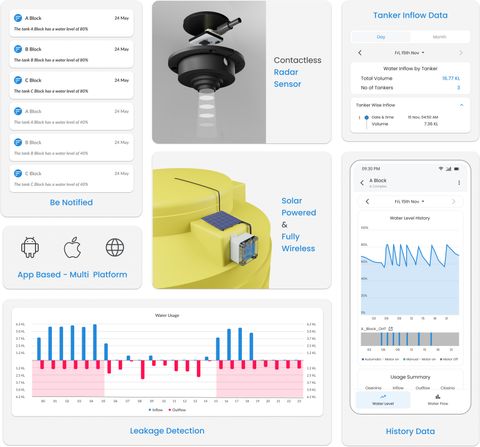Open the B Block 80% water level notification
Screen dimensions: 480x447
(x=71, y=54)
